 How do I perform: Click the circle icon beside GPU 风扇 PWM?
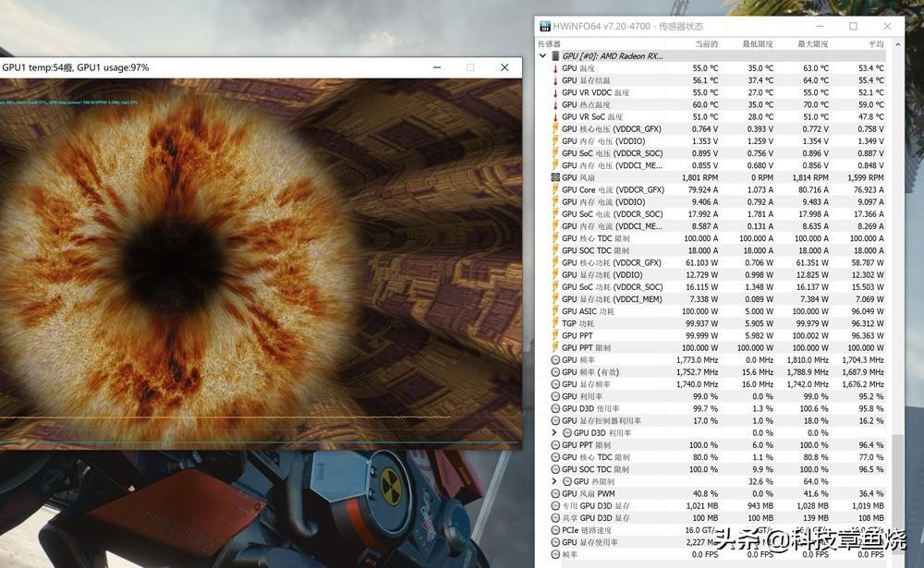pos(555,494)
